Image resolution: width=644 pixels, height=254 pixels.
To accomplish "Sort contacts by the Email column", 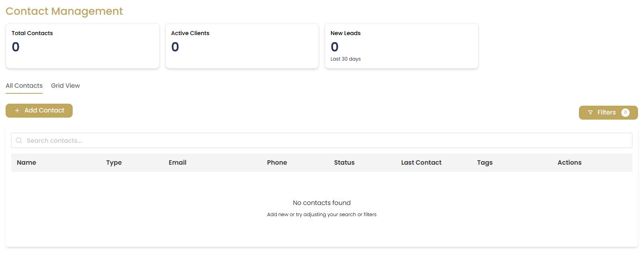I will (x=177, y=162).
